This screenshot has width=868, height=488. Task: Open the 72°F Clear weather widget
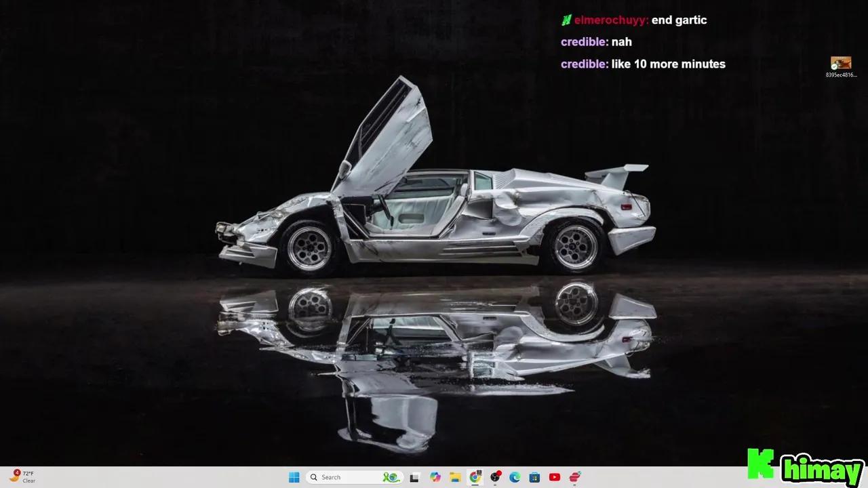click(x=22, y=476)
